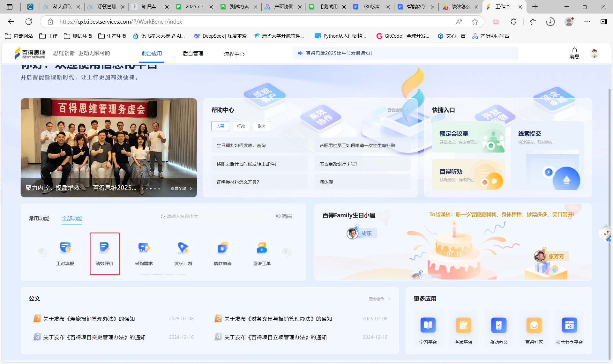Click 张芳芳 birthday avatar tag

point(551,256)
